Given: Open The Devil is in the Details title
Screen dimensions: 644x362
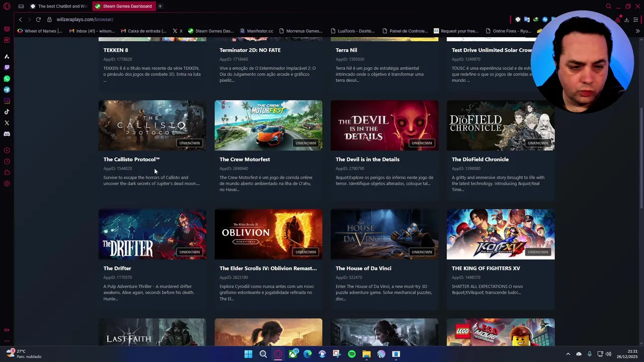Looking at the screenshot, I should [367, 159].
